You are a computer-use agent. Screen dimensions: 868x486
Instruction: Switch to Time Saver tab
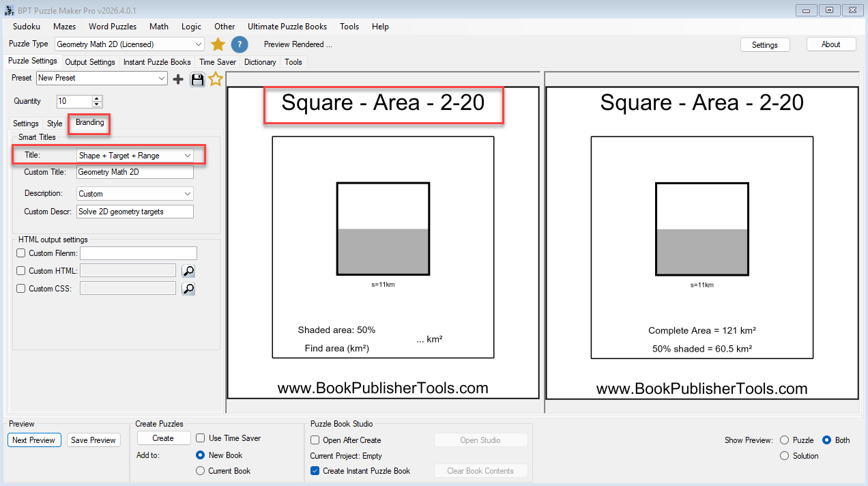pyautogui.click(x=218, y=62)
